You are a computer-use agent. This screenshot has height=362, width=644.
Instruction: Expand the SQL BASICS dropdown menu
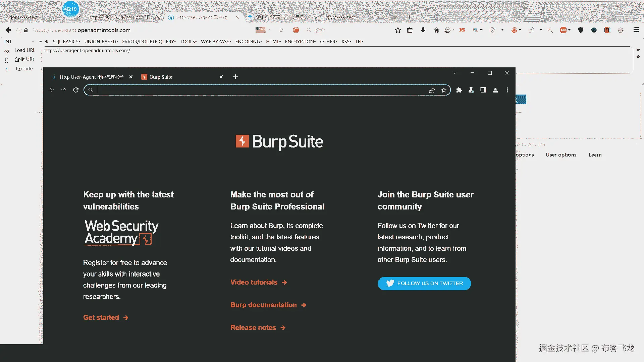pyautogui.click(x=66, y=42)
